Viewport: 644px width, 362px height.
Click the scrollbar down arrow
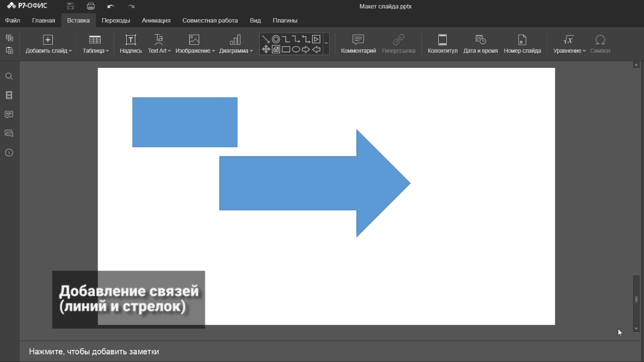636,329
